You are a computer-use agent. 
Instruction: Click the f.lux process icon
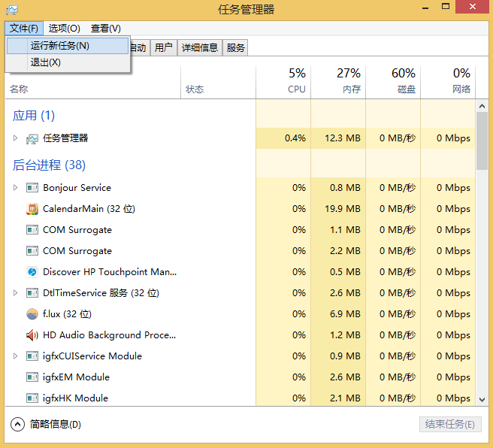point(32,314)
